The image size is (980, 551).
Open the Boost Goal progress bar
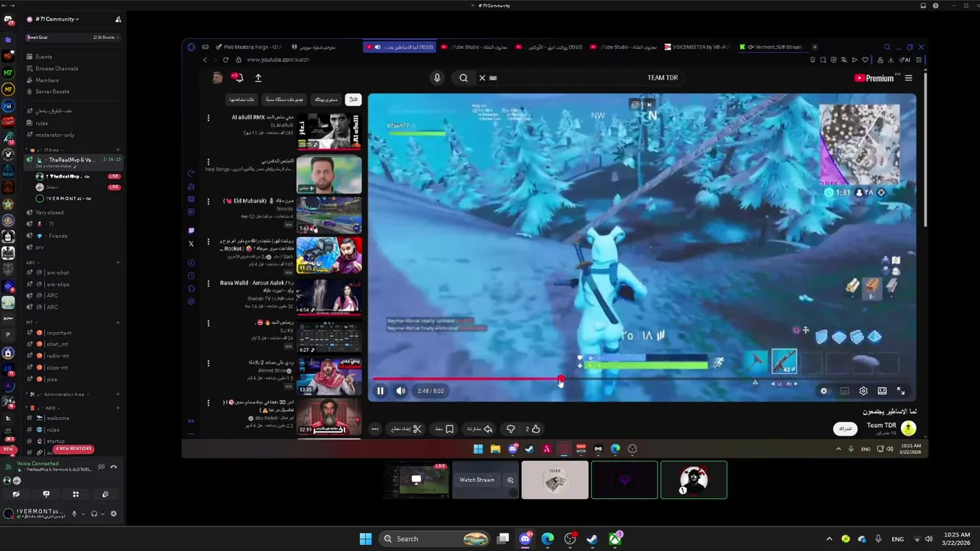[73, 37]
